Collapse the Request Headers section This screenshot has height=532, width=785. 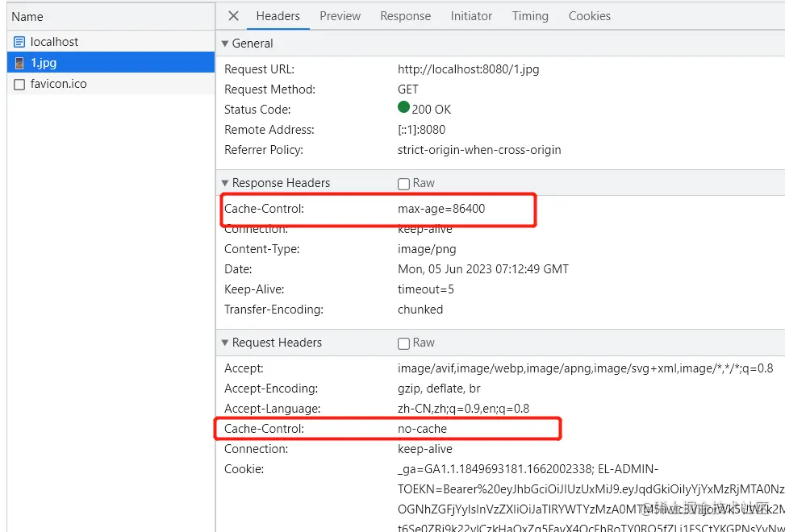[225, 343]
